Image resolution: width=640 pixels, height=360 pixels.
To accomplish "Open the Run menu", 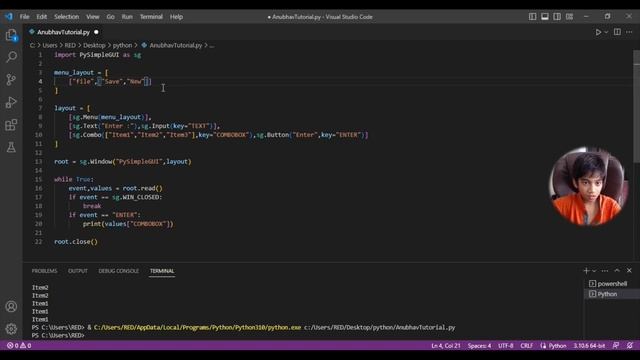I will coord(127,17).
